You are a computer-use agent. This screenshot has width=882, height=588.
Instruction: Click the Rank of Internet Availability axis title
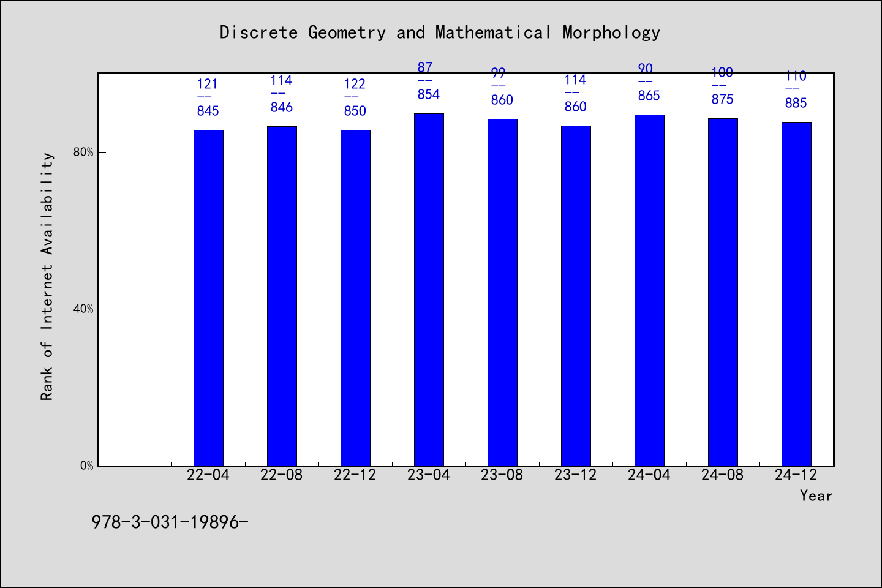[x=47, y=276]
